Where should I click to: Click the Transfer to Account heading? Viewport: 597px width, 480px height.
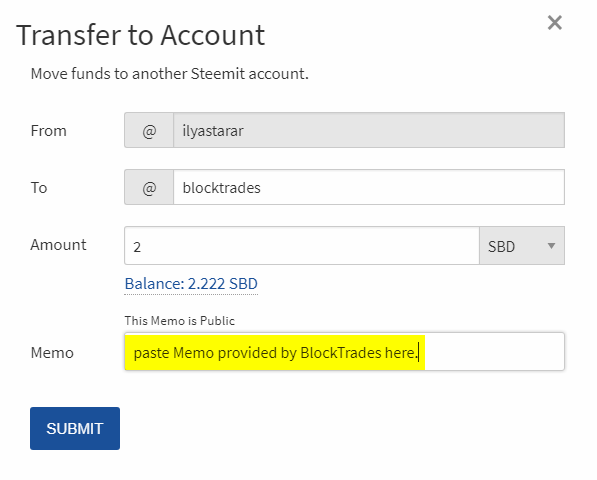[x=140, y=35]
